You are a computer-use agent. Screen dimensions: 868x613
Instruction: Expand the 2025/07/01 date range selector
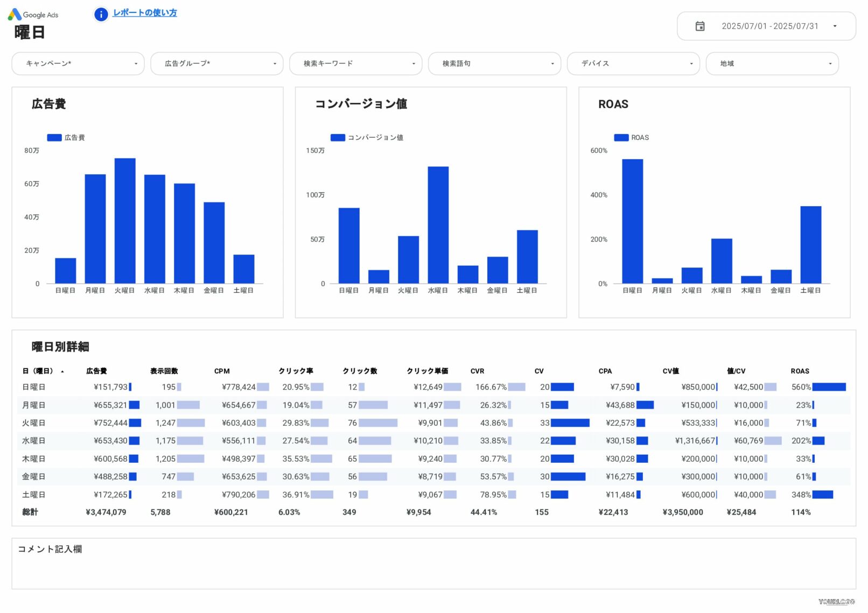tap(835, 25)
